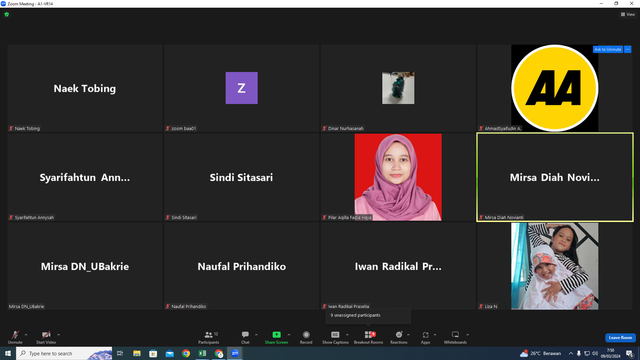Select the purple Z avatar of zoom baa01
This screenshot has width=640, height=360.
click(x=242, y=88)
